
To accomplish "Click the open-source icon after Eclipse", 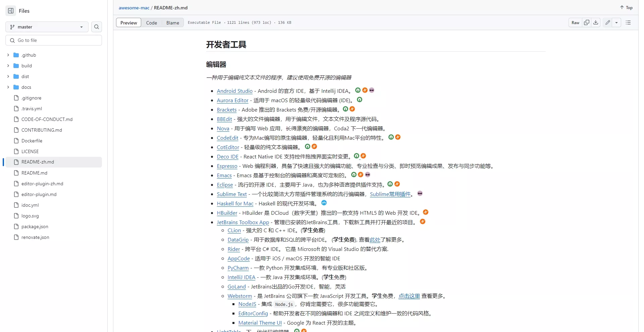I will 390,184.
